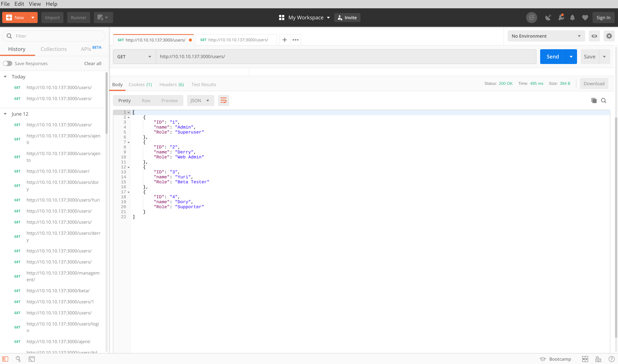Click the Import button

tap(52, 17)
